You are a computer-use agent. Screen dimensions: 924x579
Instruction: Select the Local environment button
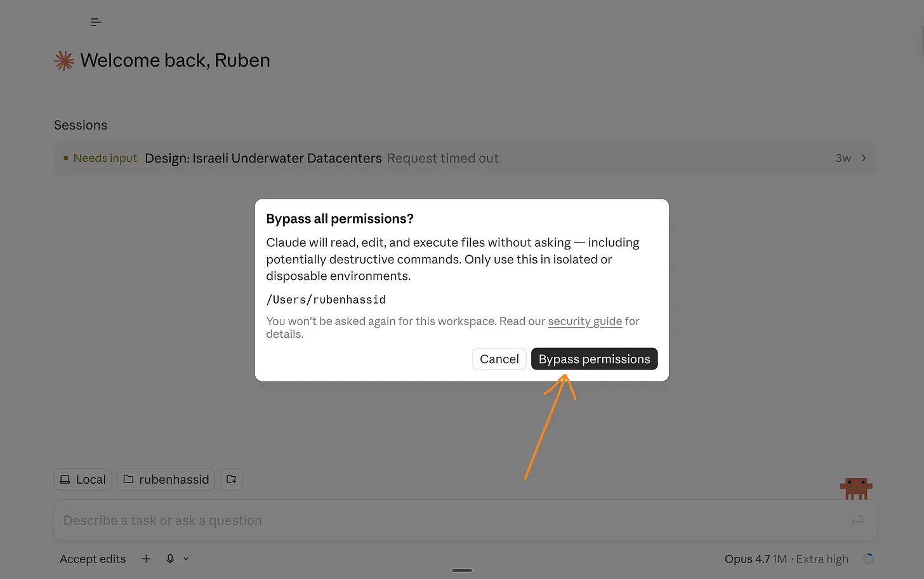(x=82, y=479)
